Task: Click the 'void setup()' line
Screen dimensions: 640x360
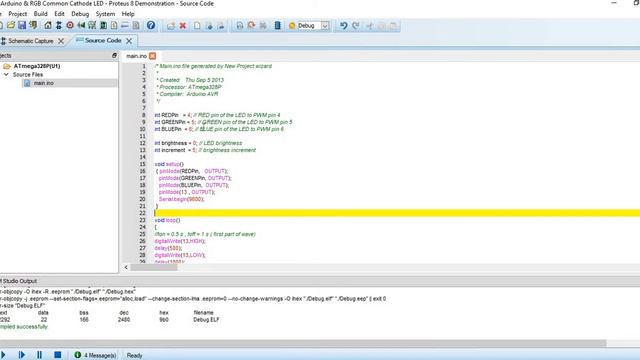Action: pyautogui.click(x=169, y=164)
